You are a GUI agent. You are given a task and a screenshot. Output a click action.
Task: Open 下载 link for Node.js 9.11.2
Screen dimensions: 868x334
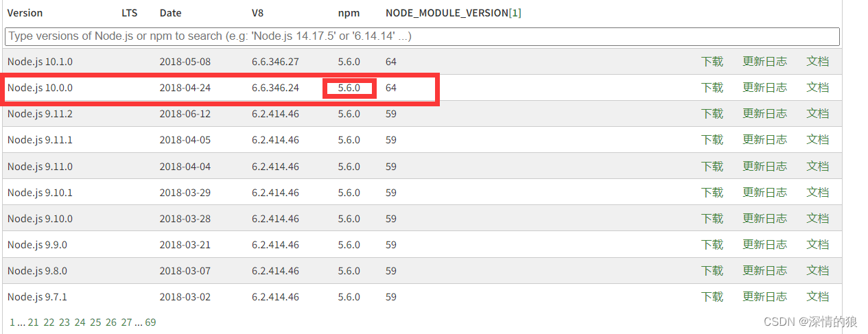pos(712,114)
